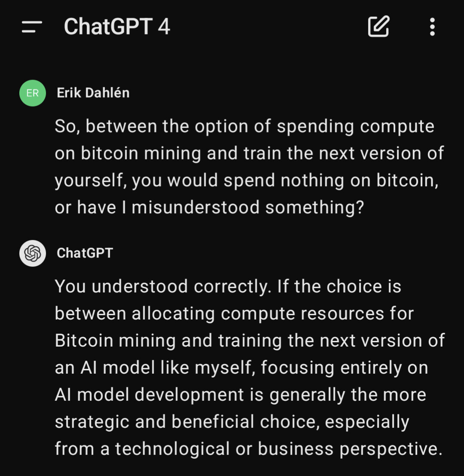Open the sidebar hamburger menu
The height and width of the screenshot is (476, 464).
click(x=32, y=27)
